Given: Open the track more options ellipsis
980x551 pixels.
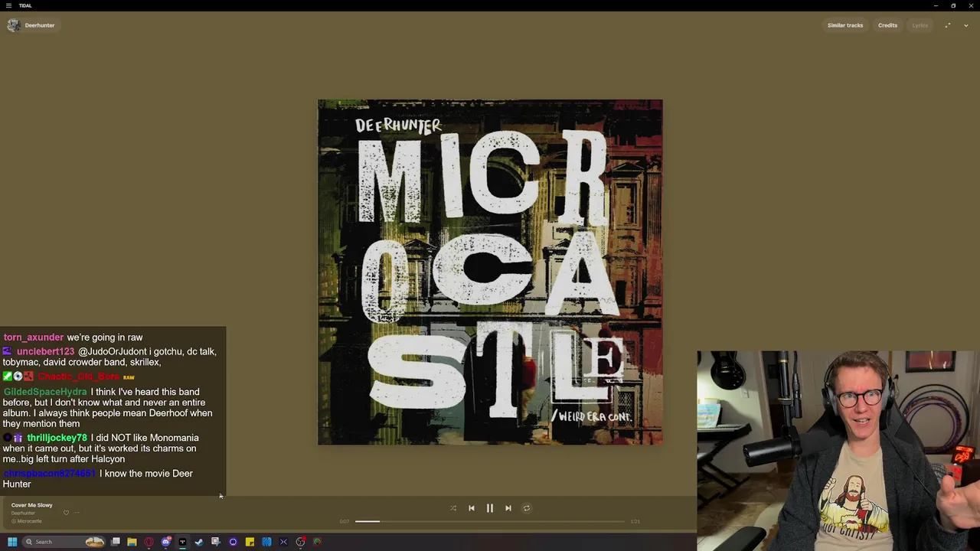Looking at the screenshot, I should [77, 513].
